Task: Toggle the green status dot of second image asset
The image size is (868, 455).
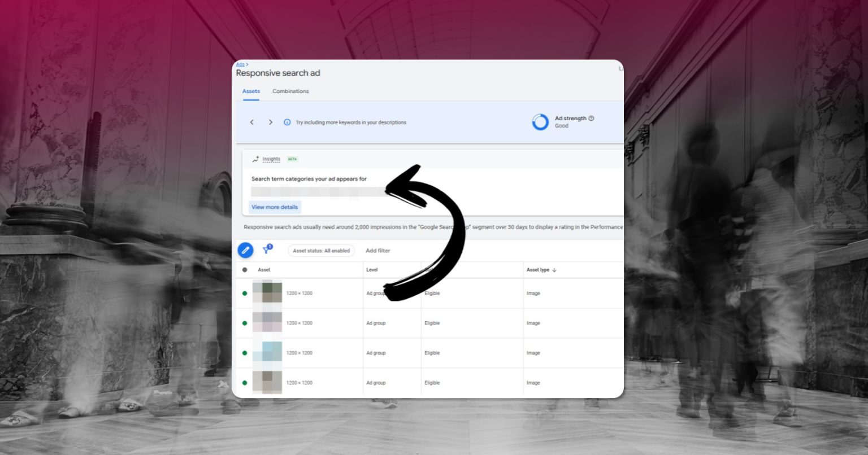Action: point(245,323)
